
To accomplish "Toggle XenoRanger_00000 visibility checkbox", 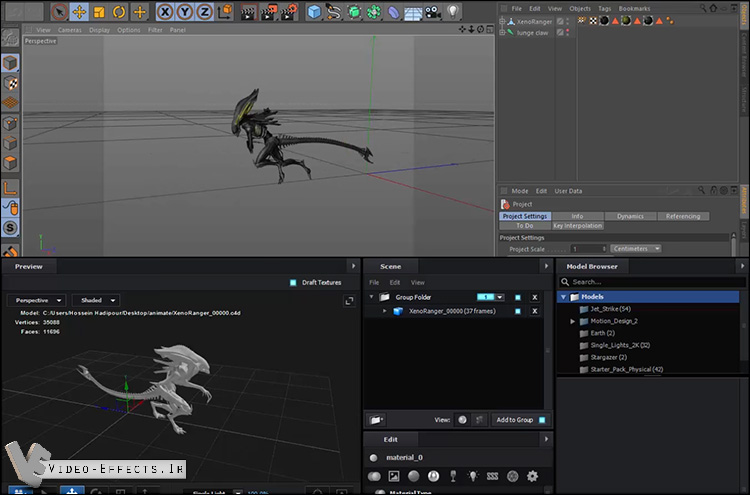I will click(518, 311).
